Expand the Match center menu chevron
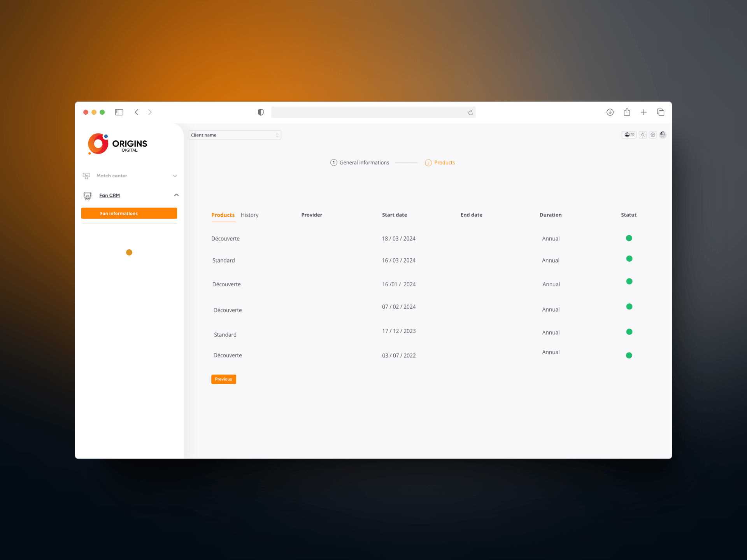 coord(175,176)
